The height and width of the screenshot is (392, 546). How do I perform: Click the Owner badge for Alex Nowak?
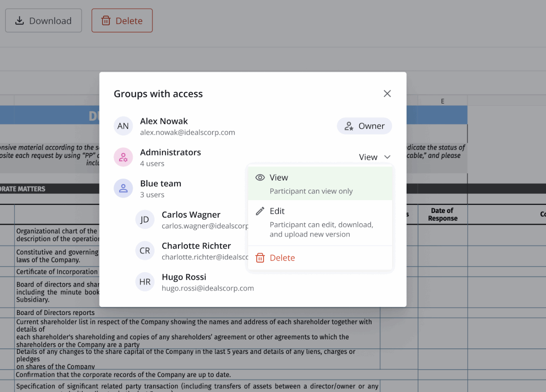click(364, 126)
